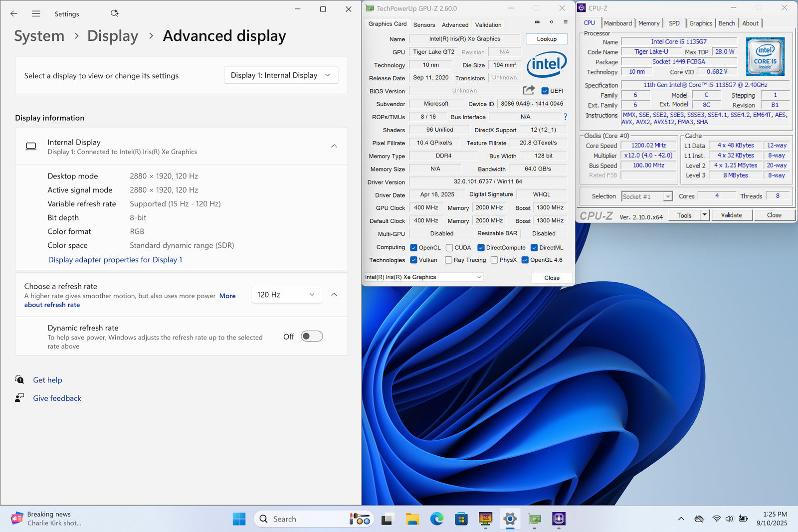Viewport: 798px width, 532px height.
Task: Switch to the Mainboard tab in CPU-Z
Action: (x=617, y=23)
